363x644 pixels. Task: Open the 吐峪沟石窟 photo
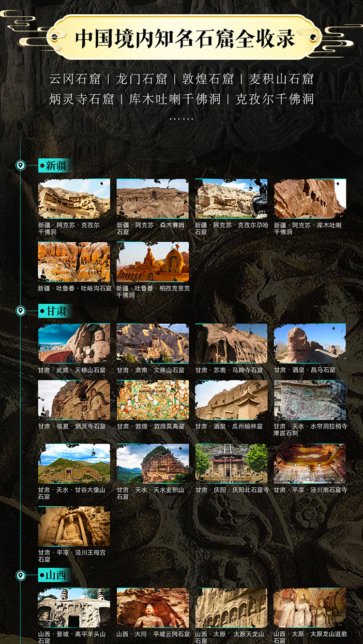click(x=74, y=262)
